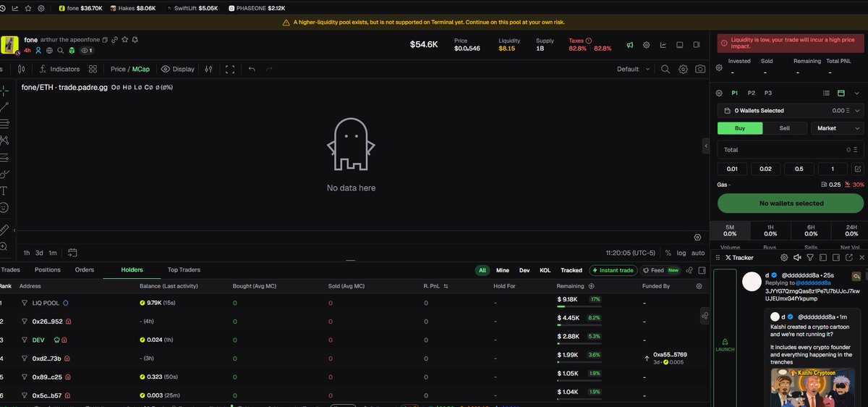Choose the 0.01 quick amount
Viewport: 868px width, 407px height.
point(732,169)
